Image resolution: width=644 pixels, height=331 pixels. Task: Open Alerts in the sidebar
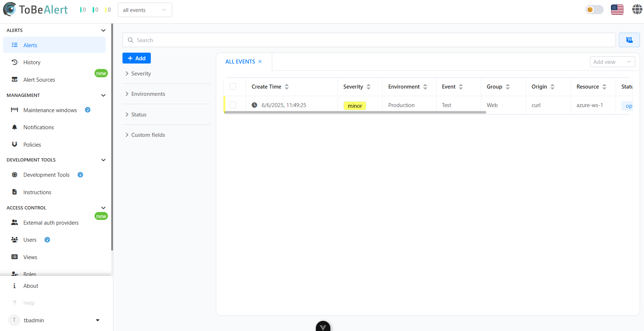pos(55,45)
